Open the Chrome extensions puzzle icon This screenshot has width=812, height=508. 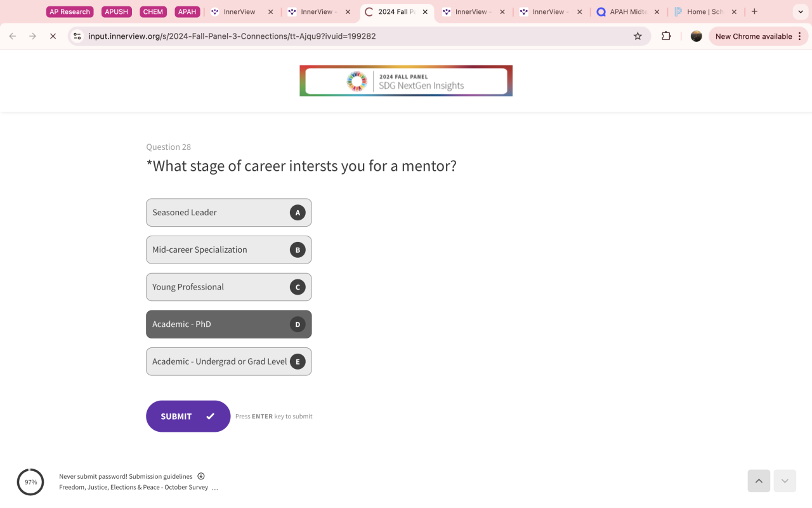(666, 36)
